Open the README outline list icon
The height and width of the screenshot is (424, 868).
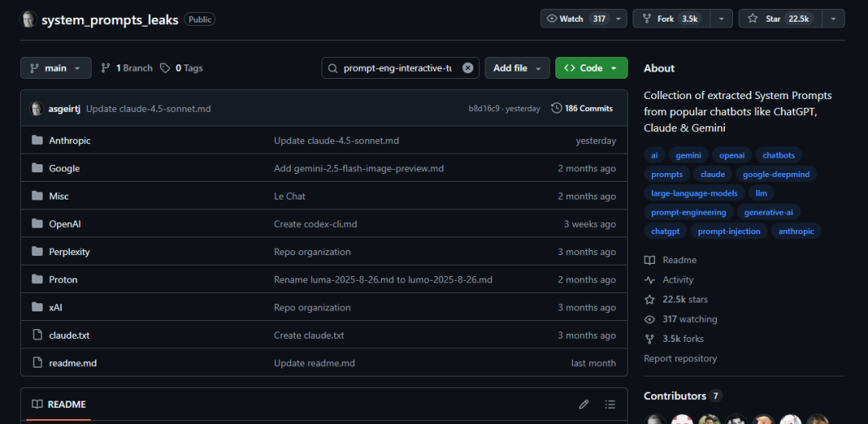610,404
